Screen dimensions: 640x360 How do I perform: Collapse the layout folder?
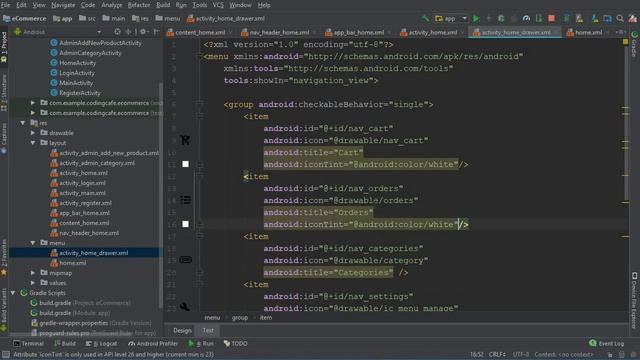[x=33, y=143]
